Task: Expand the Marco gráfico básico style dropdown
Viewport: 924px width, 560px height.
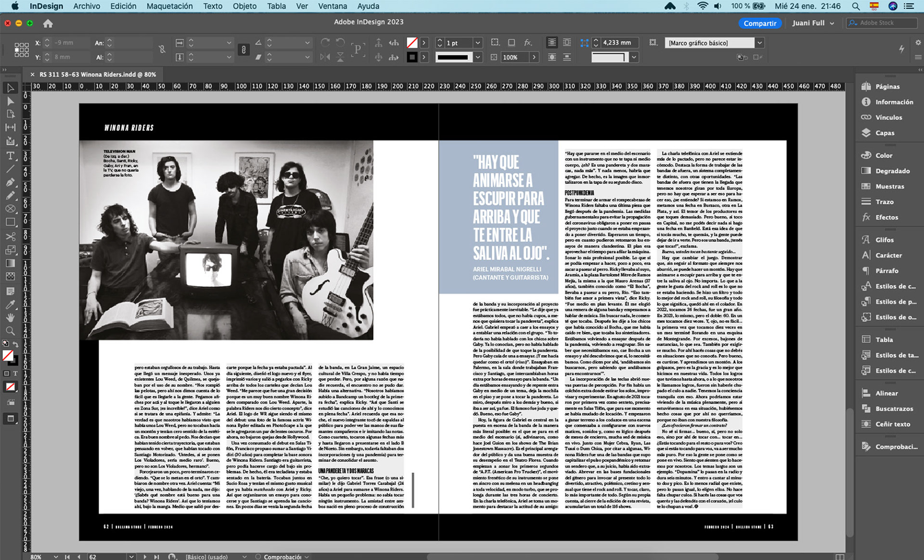Action: coord(759,43)
